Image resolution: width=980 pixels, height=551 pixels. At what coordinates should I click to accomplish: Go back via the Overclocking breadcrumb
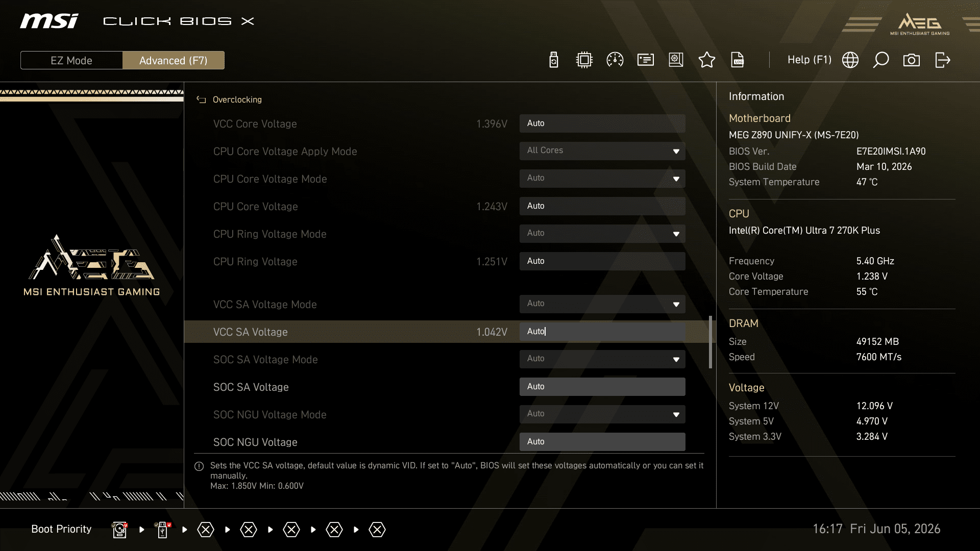point(237,99)
